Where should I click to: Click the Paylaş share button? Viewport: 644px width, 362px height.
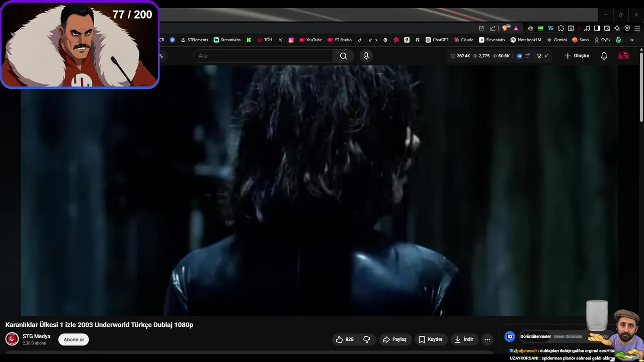point(394,339)
